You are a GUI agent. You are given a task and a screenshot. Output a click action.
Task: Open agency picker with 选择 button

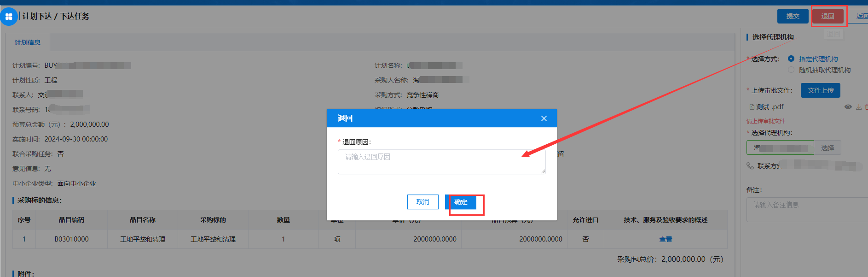[827, 147]
